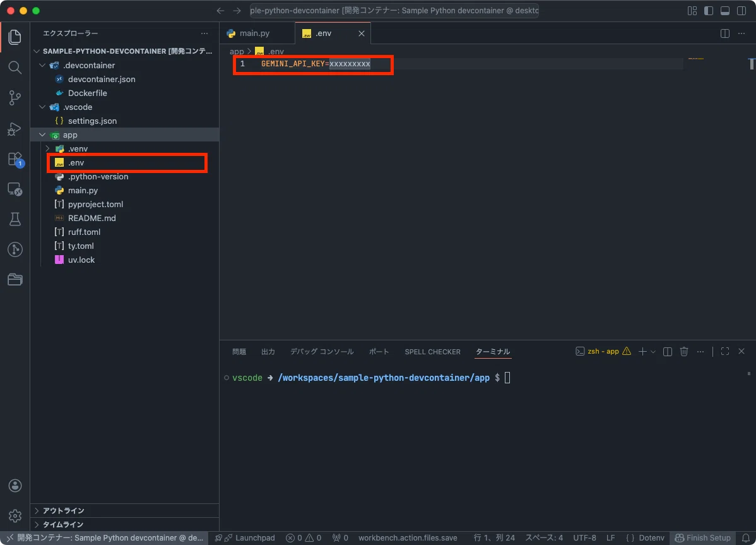Toggle the bottom panel visibility
Screen dimensions: 756x545
click(x=725, y=11)
